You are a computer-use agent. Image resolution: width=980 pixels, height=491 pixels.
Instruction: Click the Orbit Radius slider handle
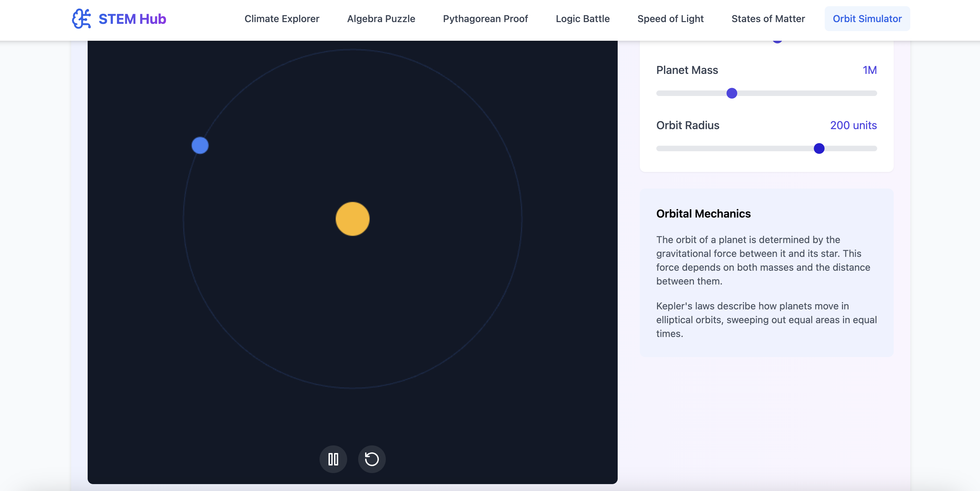click(x=819, y=148)
